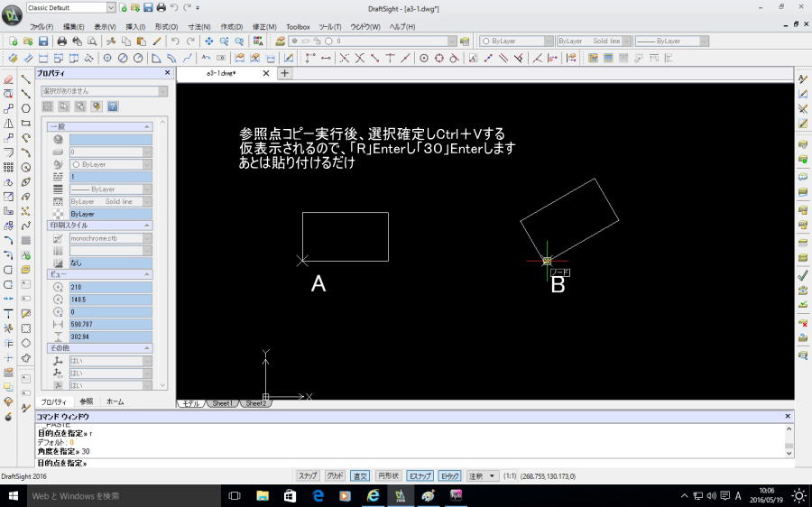This screenshot has width=812, height=507.
Task: Click the ByLayer transparency field in 一般
Action: pos(111,214)
